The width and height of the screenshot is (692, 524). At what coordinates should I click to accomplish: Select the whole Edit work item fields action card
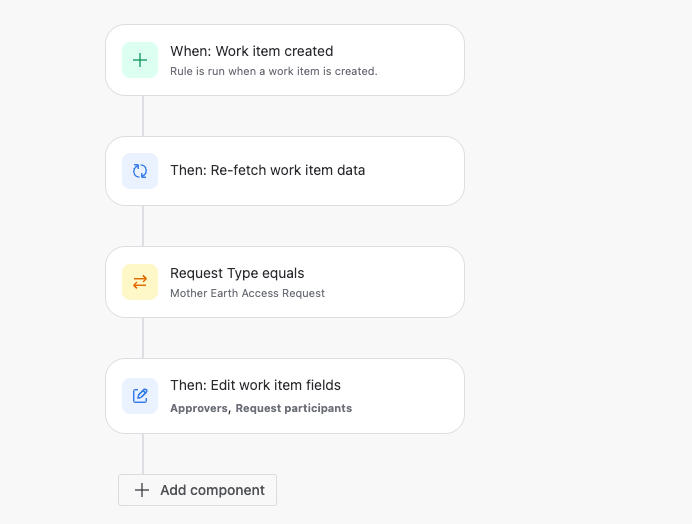coord(285,396)
